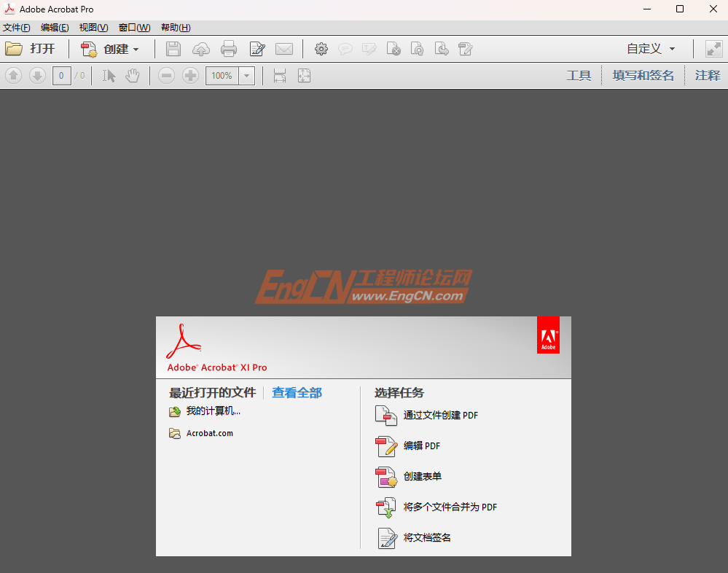This screenshot has width=728, height=573.
Task: Toggle fit page to window view
Action: pos(304,75)
